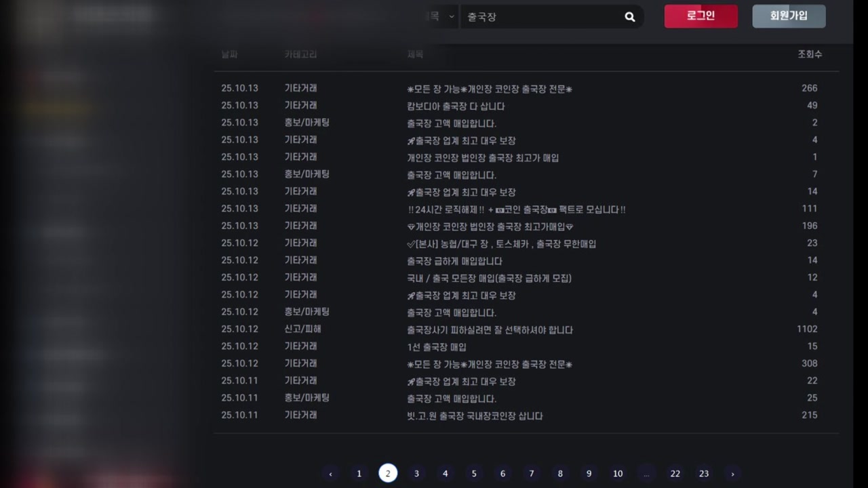Select page 7 in the pagination

point(531,474)
